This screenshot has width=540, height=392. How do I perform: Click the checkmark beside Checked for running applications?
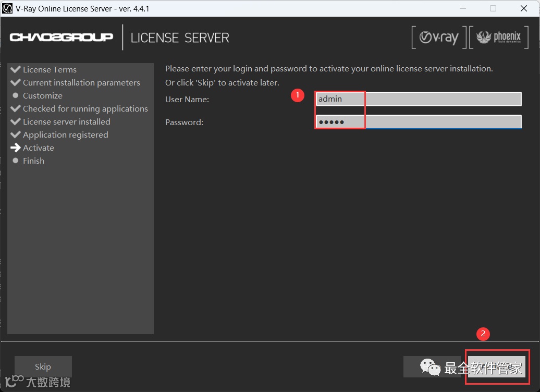coord(16,108)
